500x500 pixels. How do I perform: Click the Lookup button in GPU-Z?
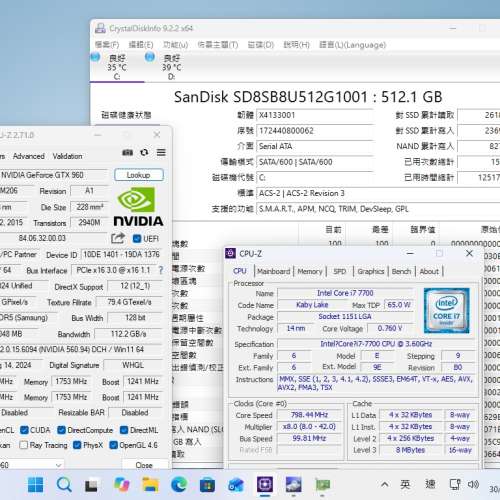139,175
